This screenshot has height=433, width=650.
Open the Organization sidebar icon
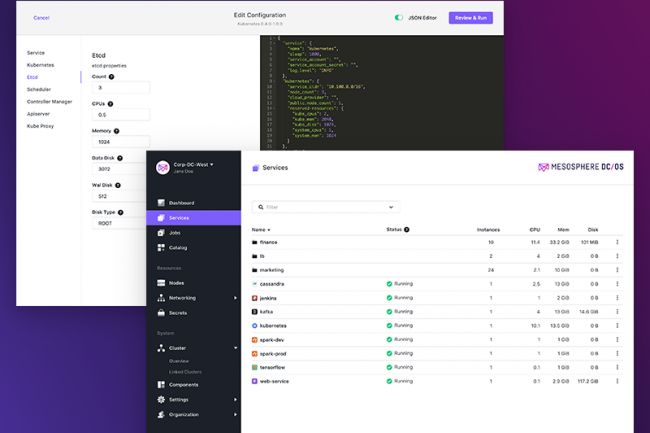161,414
